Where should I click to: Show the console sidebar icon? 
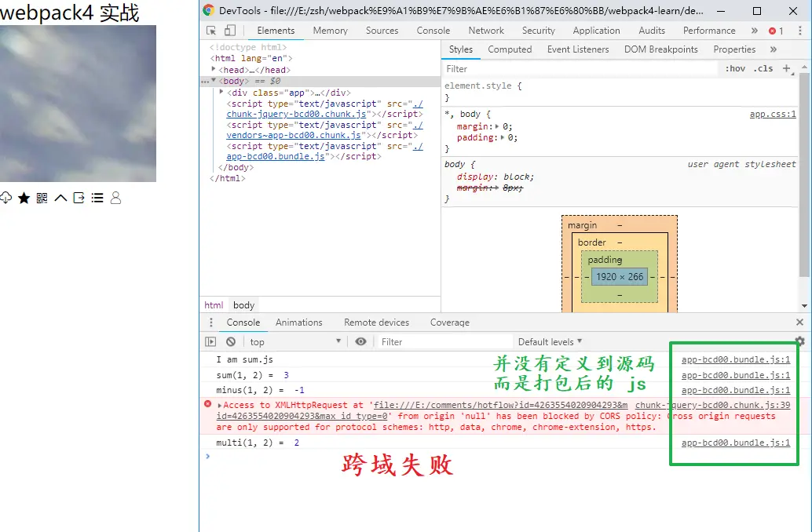[x=210, y=341]
